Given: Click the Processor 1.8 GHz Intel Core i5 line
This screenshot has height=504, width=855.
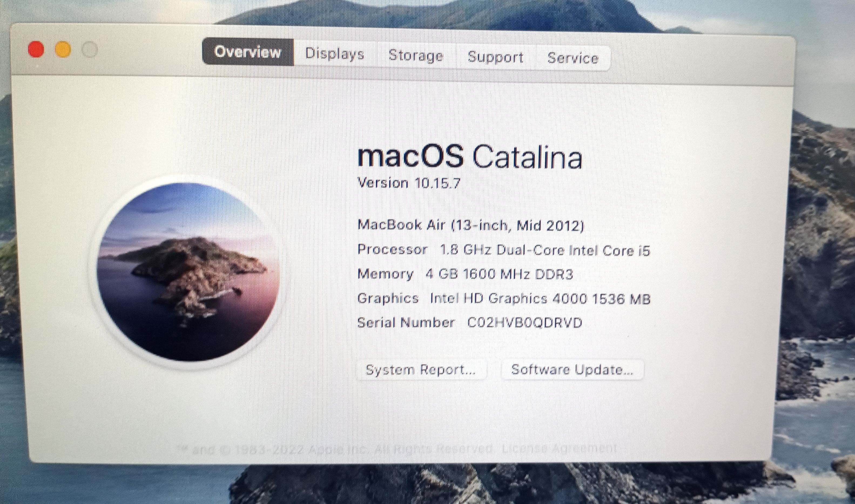Looking at the screenshot, I should tap(504, 250).
